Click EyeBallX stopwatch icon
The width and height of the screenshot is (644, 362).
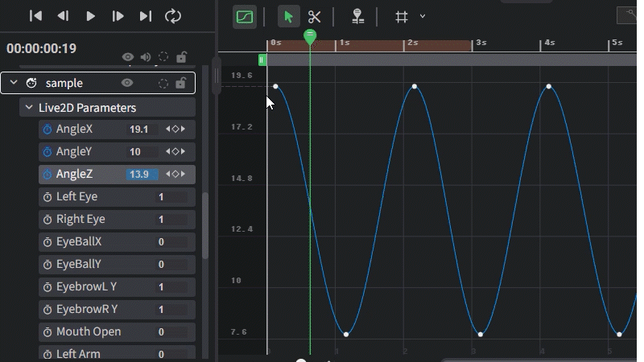[x=47, y=242]
